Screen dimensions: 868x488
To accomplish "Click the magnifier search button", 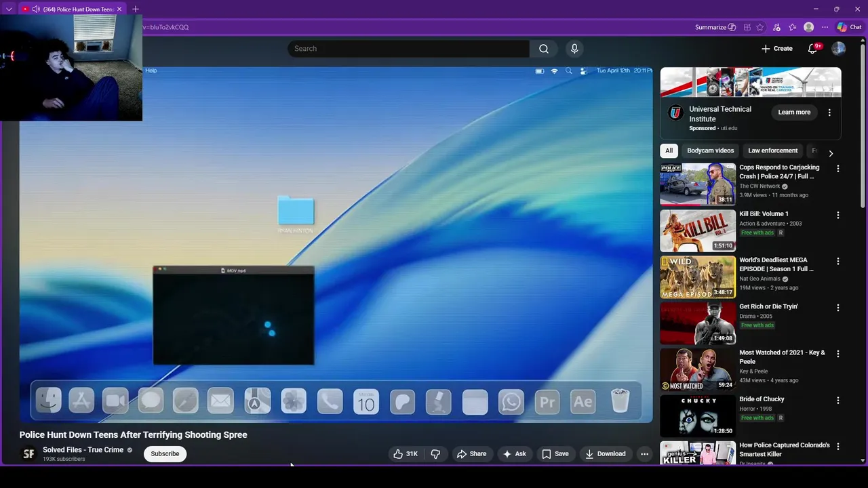I will click(x=543, y=49).
